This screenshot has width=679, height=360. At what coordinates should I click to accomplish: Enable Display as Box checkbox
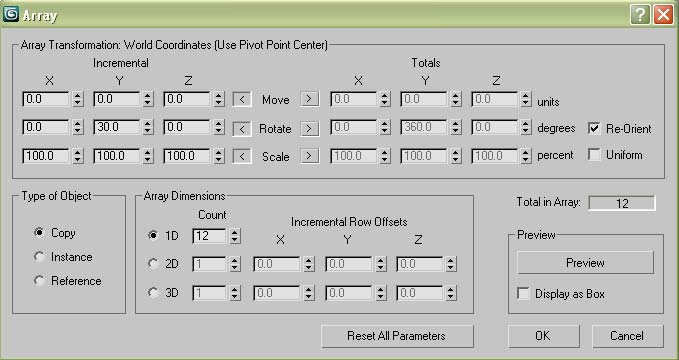tap(524, 294)
